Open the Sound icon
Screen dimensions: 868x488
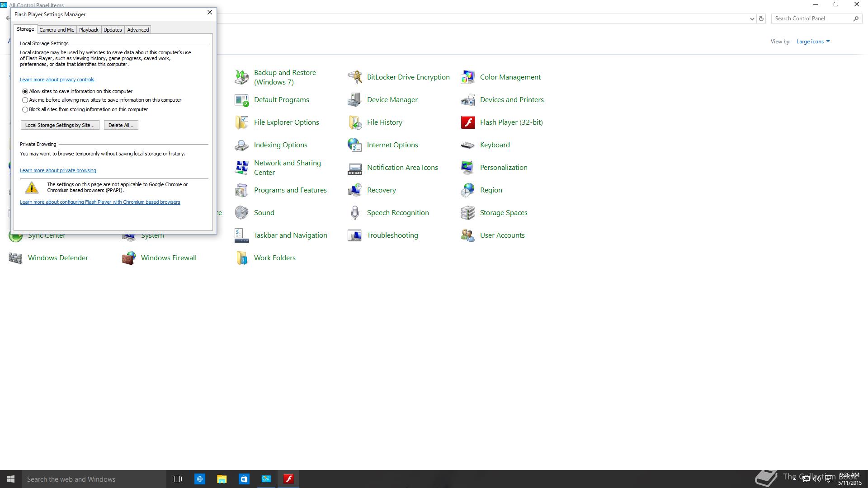[x=241, y=213]
